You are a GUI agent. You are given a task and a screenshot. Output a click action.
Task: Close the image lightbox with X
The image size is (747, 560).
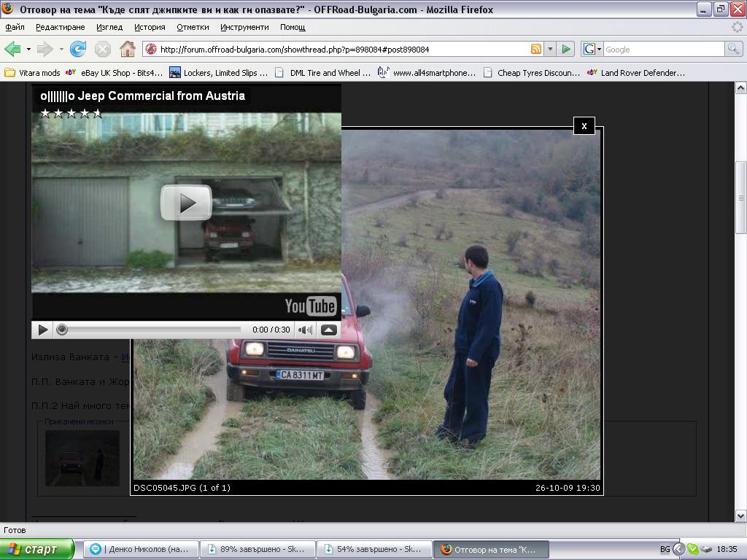(584, 126)
